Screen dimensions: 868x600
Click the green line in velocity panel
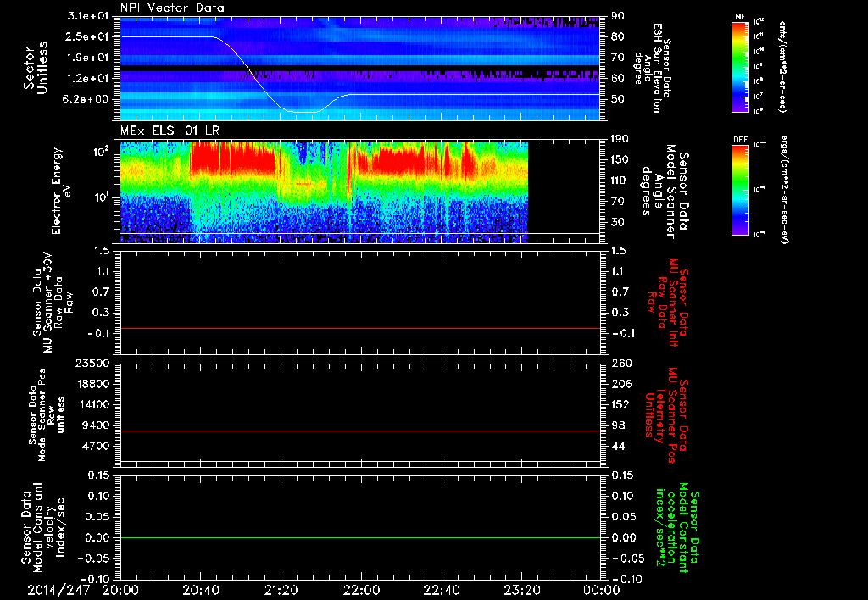tap(359, 537)
